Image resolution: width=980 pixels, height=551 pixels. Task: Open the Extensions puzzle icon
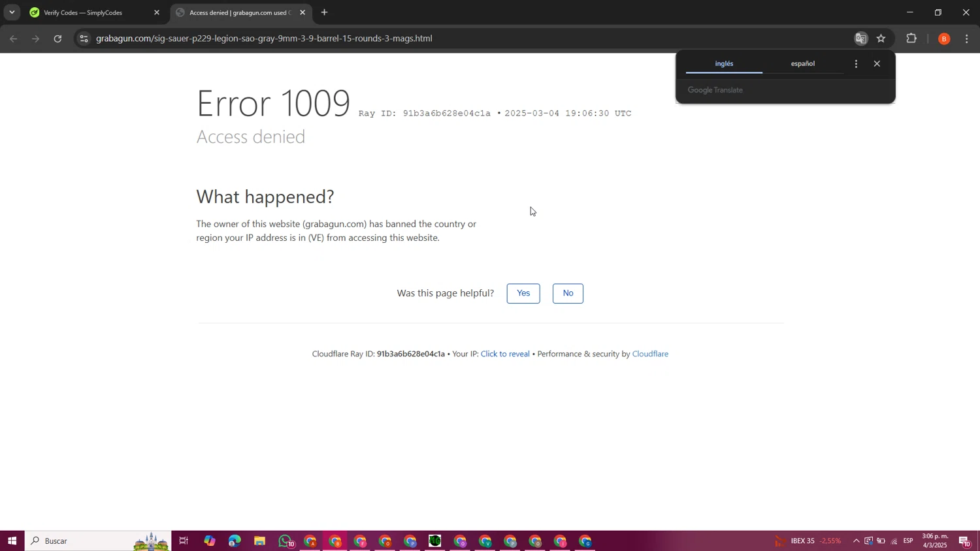[x=911, y=39]
